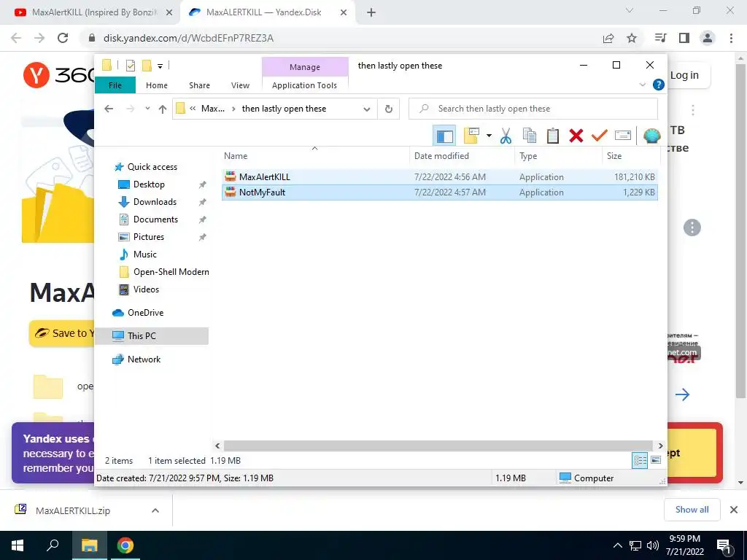Click Show all downloads button

coord(692,510)
